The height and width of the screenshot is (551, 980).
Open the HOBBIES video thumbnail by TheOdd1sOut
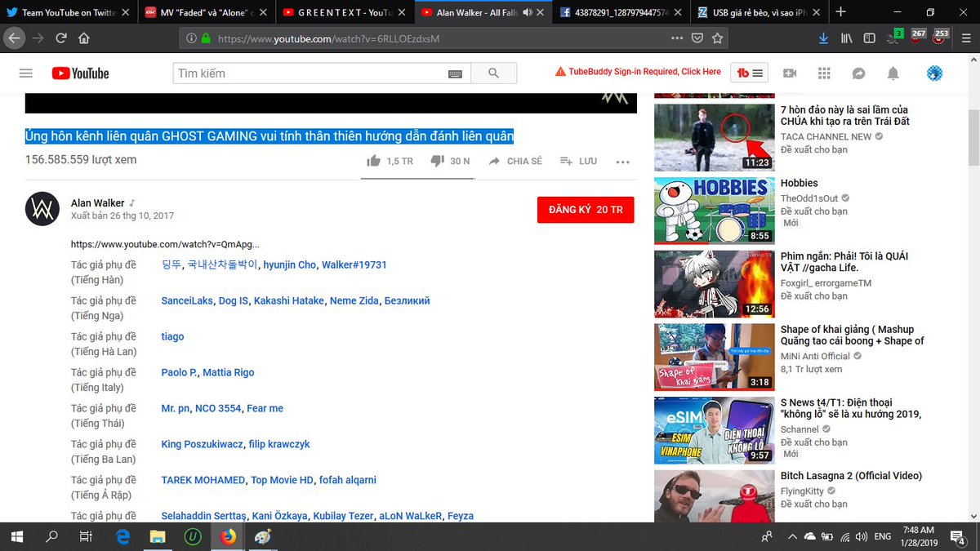click(715, 211)
